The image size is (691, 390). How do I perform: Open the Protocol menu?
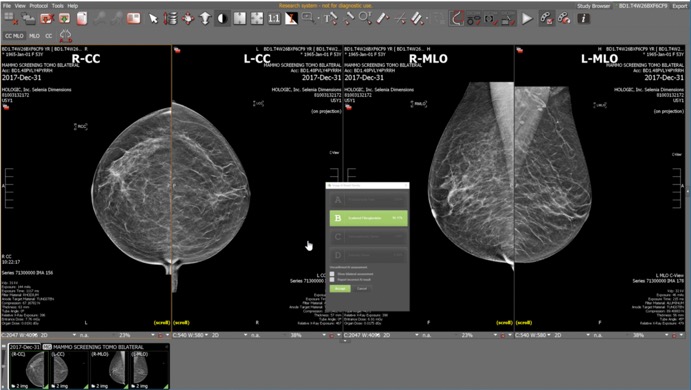pos(39,6)
